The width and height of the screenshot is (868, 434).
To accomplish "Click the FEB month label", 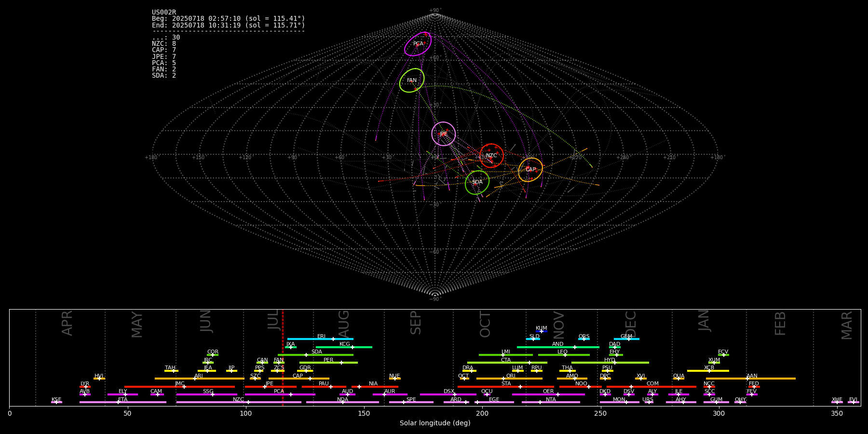I will (x=780, y=324).
